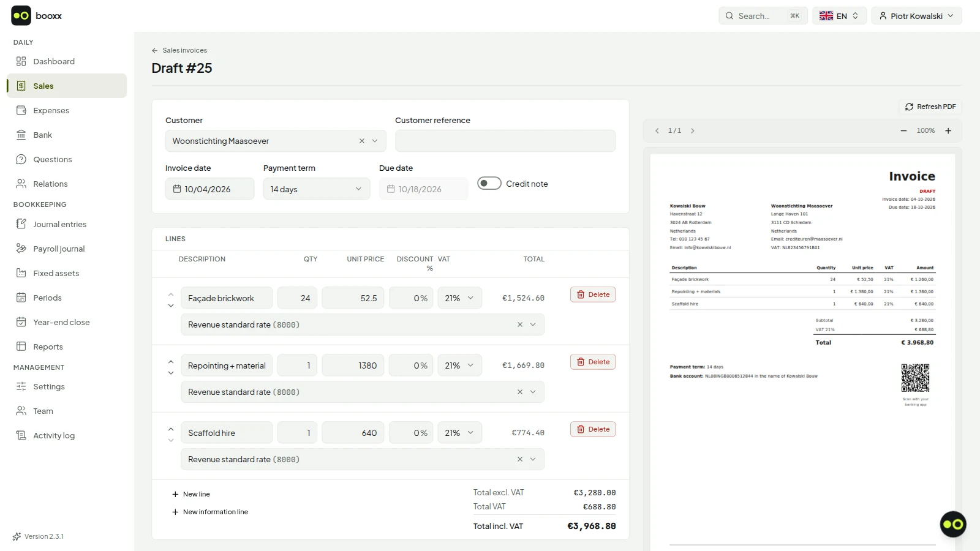The height and width of the screenshot is (551, 980).
Task: Click the Periods calendar icon
Action: 21,298
